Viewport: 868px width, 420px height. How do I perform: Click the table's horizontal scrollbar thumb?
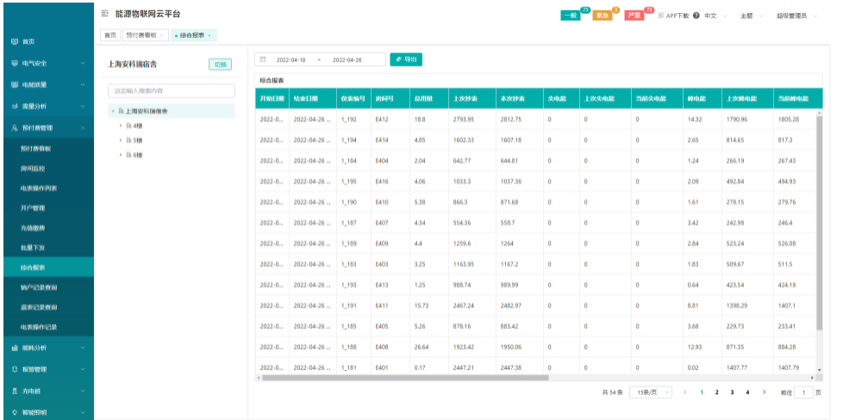click(404, 378)
